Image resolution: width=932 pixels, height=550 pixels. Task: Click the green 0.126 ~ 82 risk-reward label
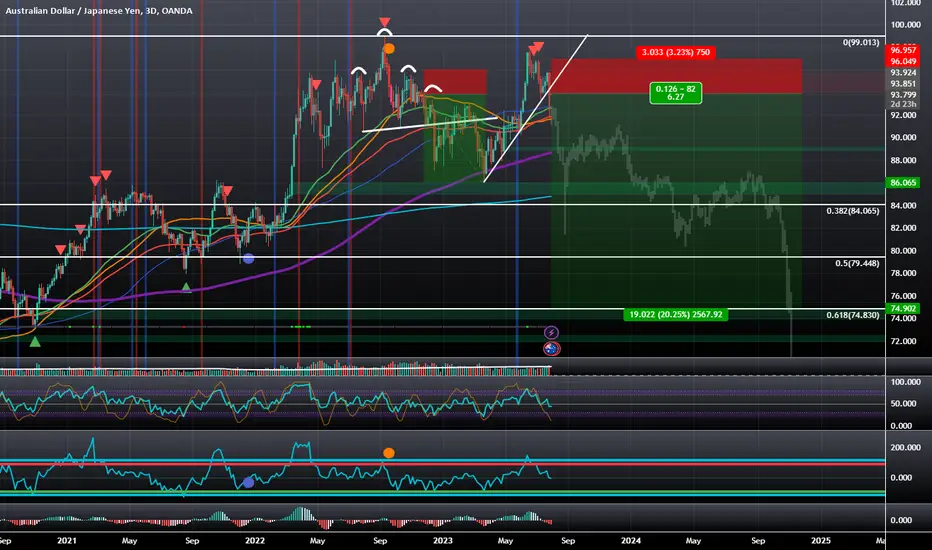point(675,93)
